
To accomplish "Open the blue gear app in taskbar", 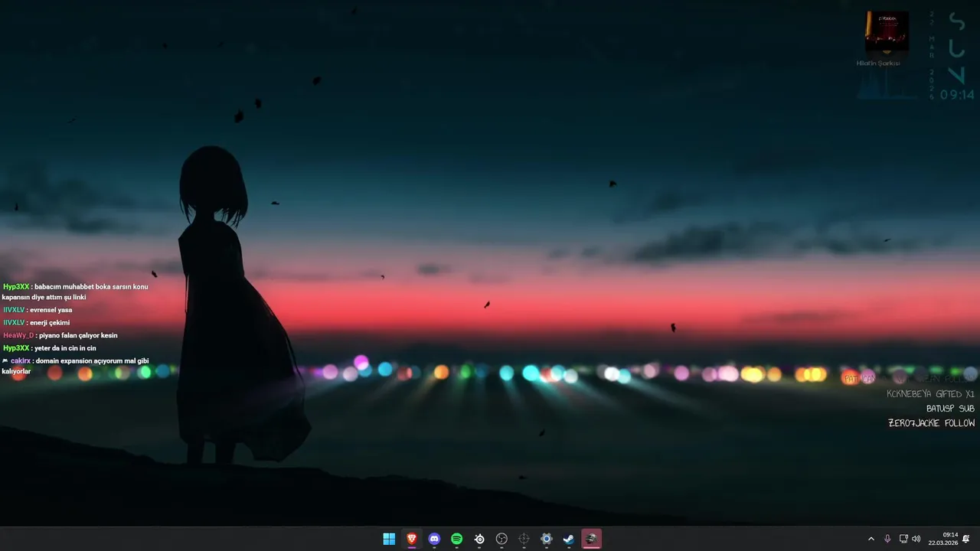I will click(546, 539).
